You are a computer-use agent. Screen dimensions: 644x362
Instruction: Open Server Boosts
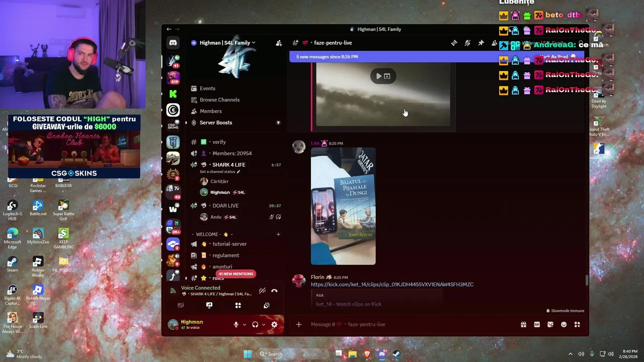(235, 123)
